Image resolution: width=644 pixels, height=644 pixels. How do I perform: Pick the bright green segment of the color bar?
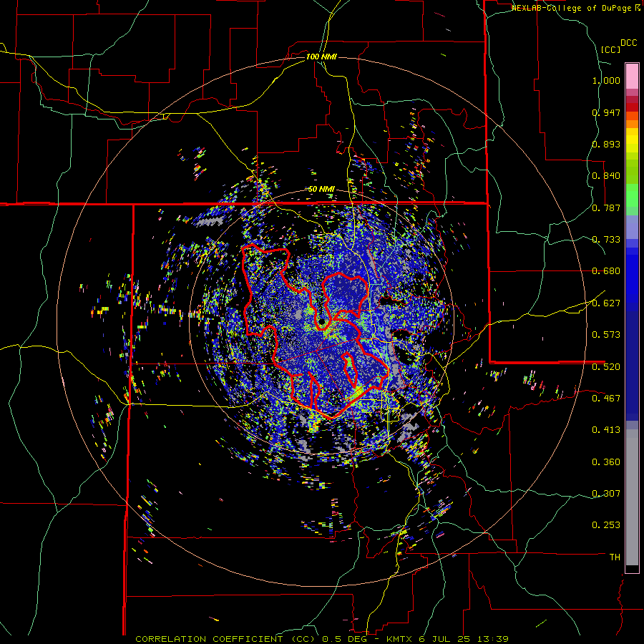point(632,195)
